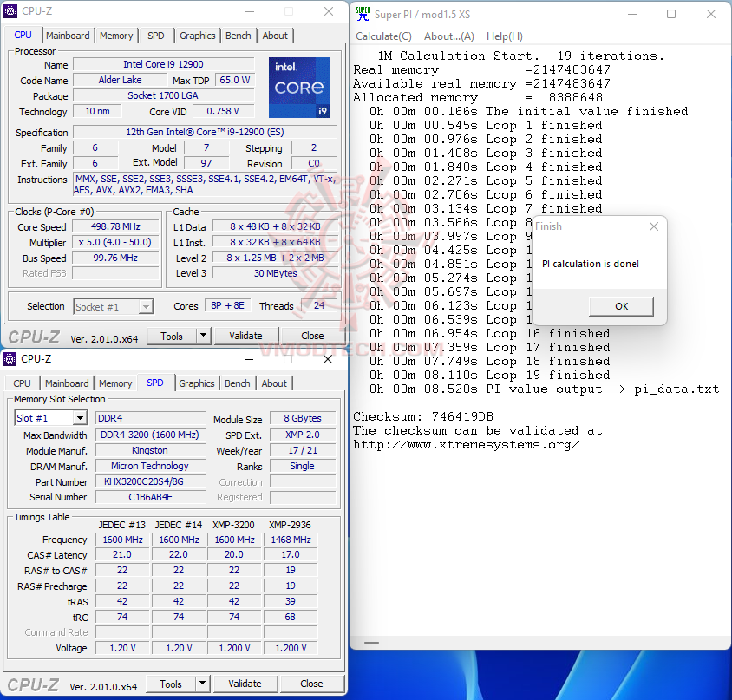Image resolution: width=732 pixels, height=700 pixels.
Task: Minimize the bottom CPU-Z window
Action: (x=249, y=359)
